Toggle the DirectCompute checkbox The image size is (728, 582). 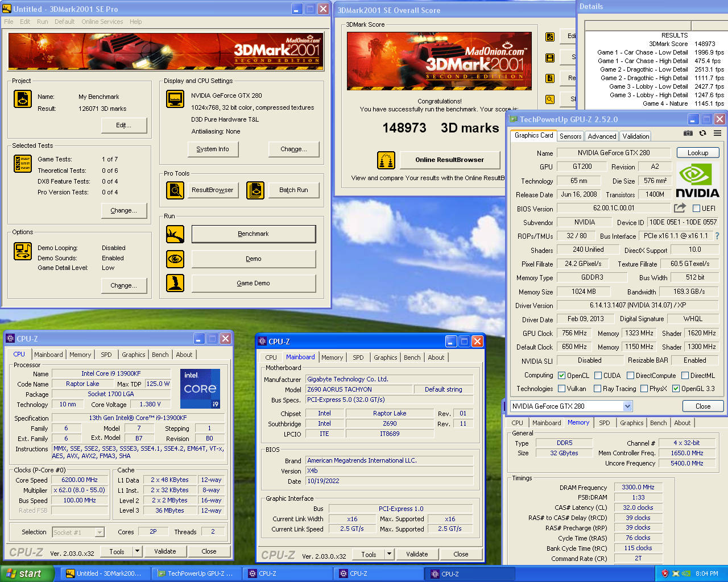pos(630,376)
